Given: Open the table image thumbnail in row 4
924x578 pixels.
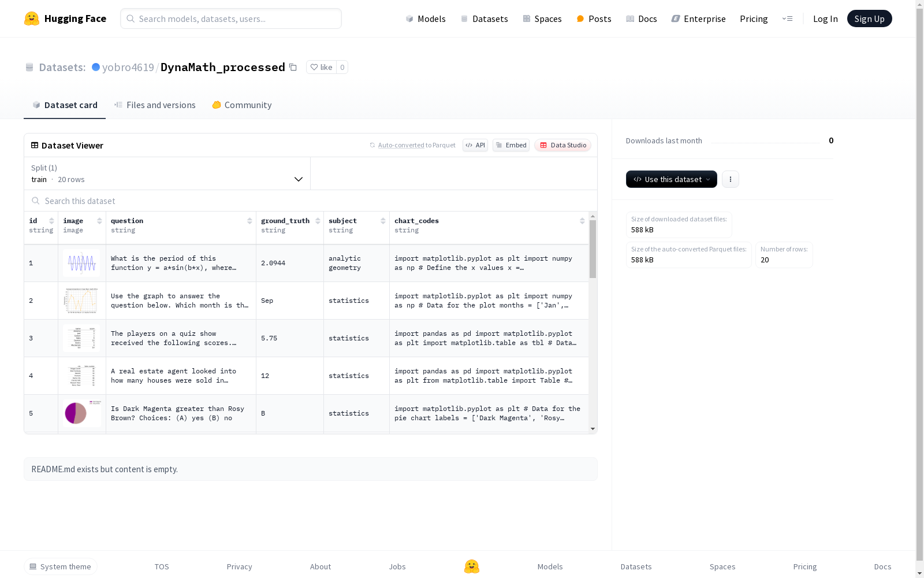Looking at the screenshot, I should pos(81,376).
